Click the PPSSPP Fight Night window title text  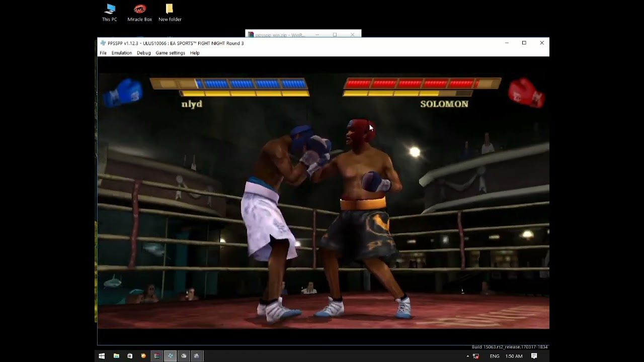(176, 43)
